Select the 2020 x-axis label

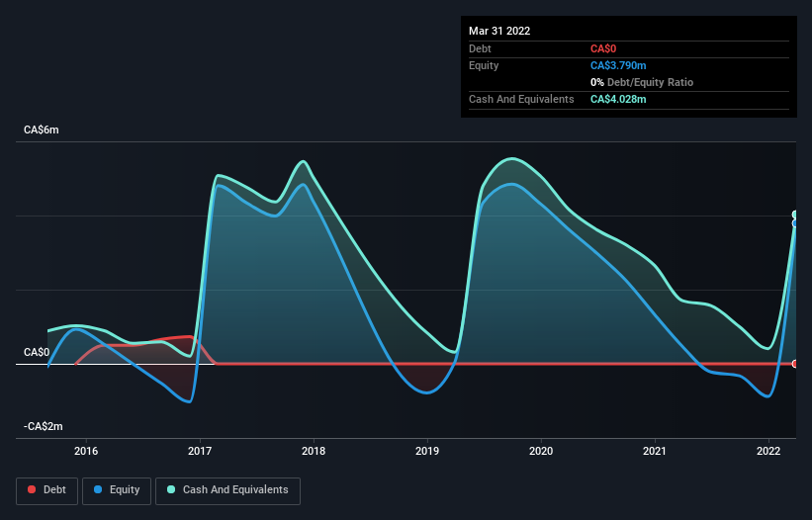[541, 451]
